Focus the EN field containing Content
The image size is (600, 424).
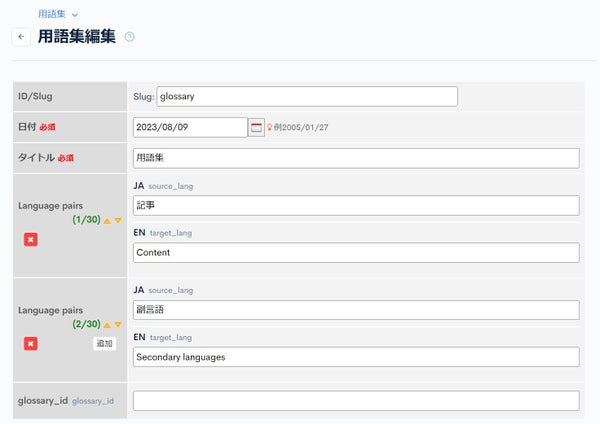pyautogui.click(x=356, y=253)
